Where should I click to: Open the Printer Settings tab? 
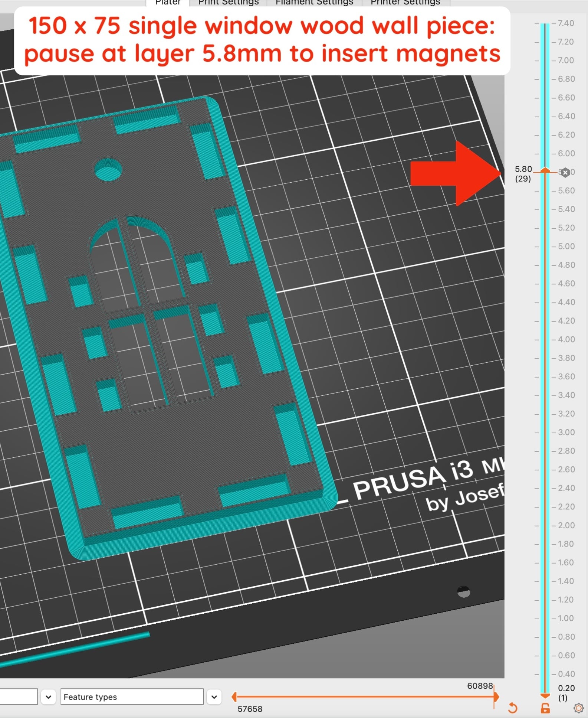(405, 3)
